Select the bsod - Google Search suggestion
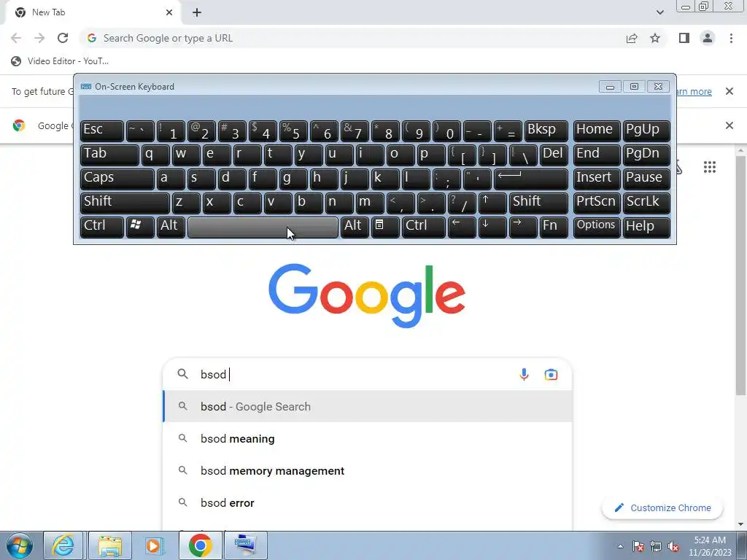The width and height of the screenshot is (747, 560). [367, 406]
